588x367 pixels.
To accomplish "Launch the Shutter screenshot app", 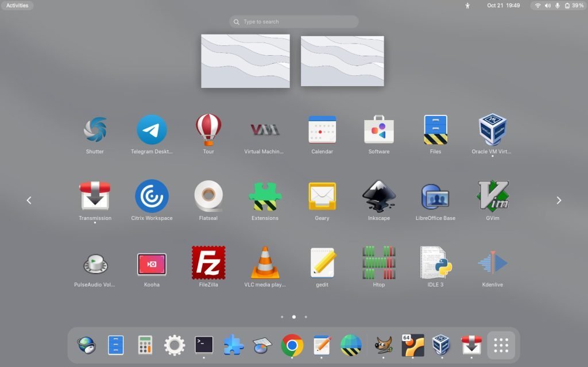I will click(x=95, y=130).
